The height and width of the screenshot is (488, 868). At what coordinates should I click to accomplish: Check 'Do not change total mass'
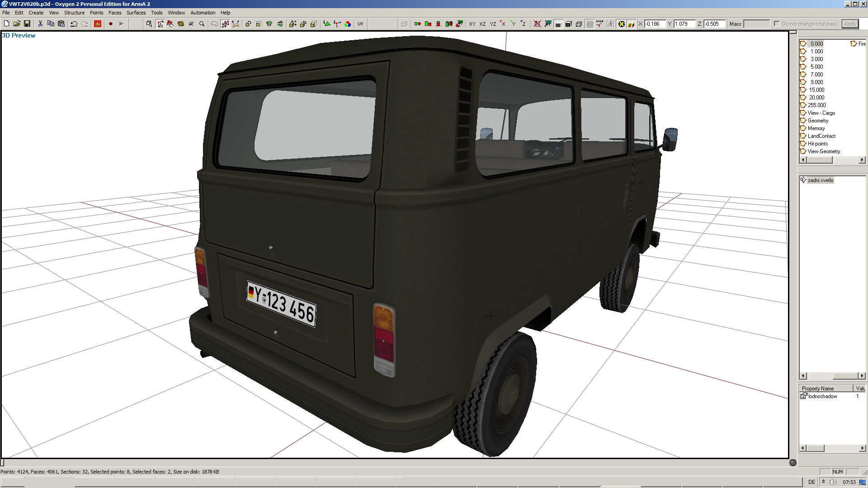[777, 24]
